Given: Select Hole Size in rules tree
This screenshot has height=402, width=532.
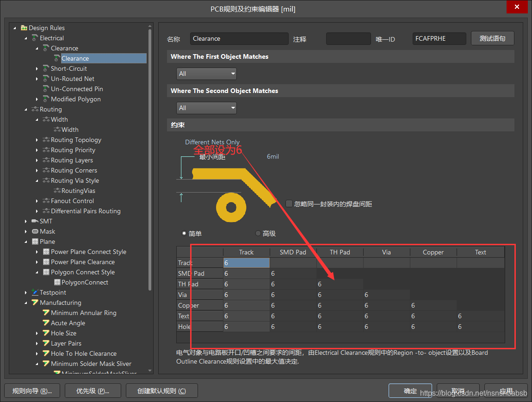Looking at the screenshot, I should [63, 333].
